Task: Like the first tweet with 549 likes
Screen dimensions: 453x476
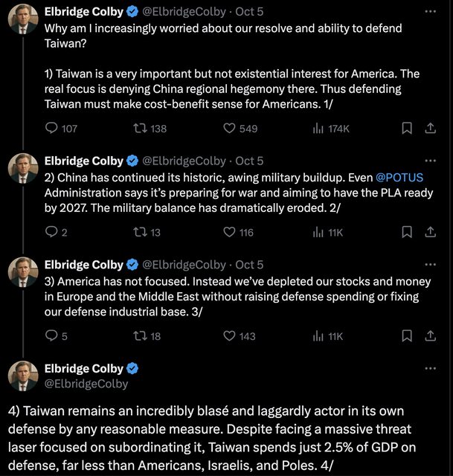Action: [230, 129]
